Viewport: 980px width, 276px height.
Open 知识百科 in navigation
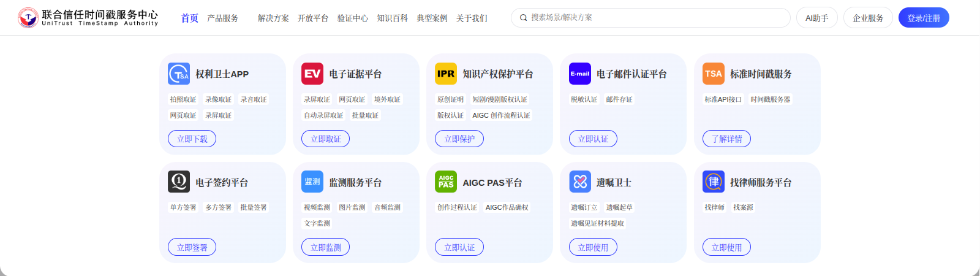pyautogui.click(x=393, y=18)
